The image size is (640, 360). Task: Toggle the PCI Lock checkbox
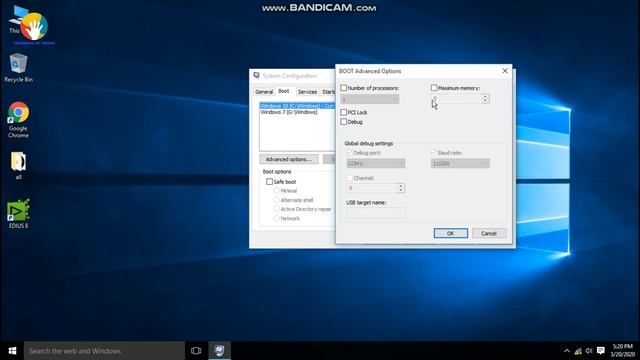coord(344,112)
